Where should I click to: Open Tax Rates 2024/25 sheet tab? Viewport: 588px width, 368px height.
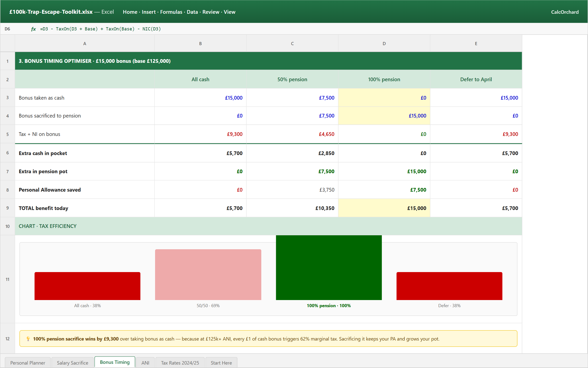[x=180, y=363]
